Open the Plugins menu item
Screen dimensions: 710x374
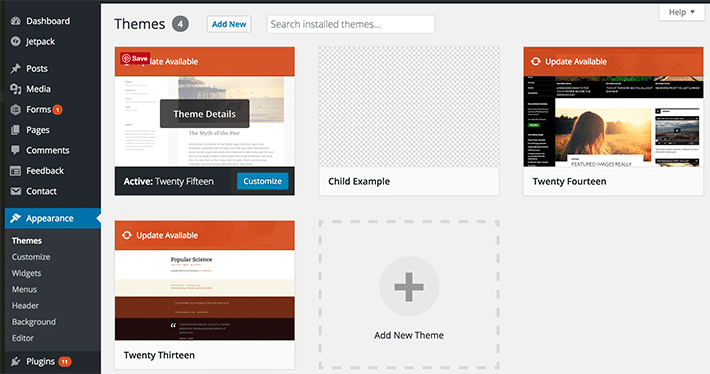[40, 361]
